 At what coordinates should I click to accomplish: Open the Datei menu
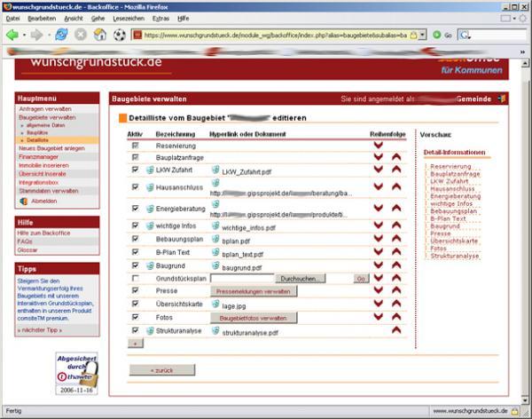[13, 19]
